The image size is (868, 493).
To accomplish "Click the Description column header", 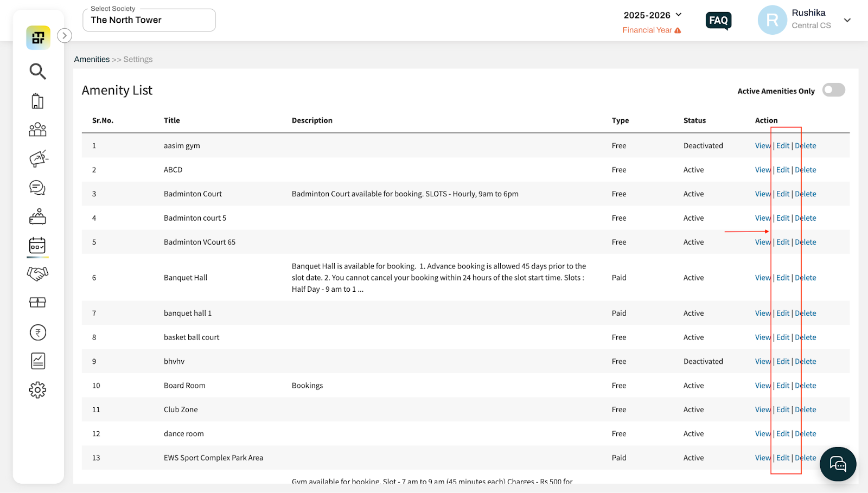I will point(312,120).
